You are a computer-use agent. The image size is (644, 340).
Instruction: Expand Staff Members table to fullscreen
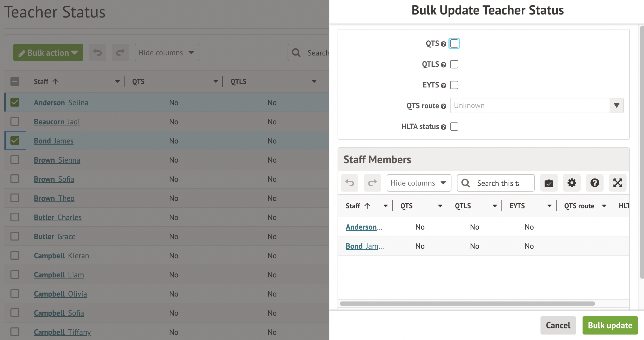(x=618, y=183)
